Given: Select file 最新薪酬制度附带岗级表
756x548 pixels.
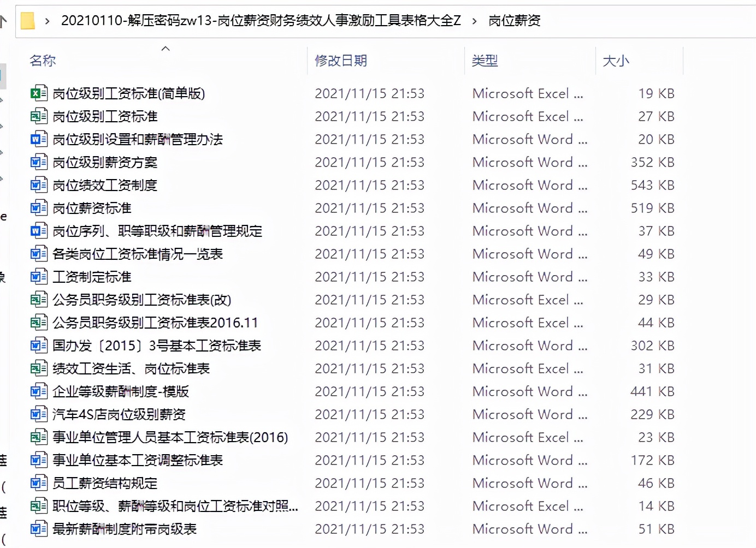Looking at the screenshot, I should coord(125,529).
